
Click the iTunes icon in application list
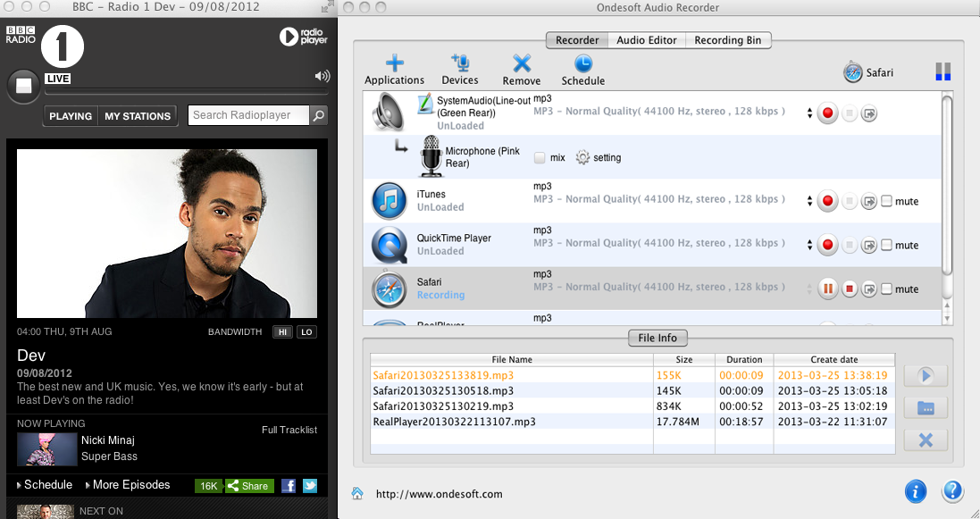389,201
